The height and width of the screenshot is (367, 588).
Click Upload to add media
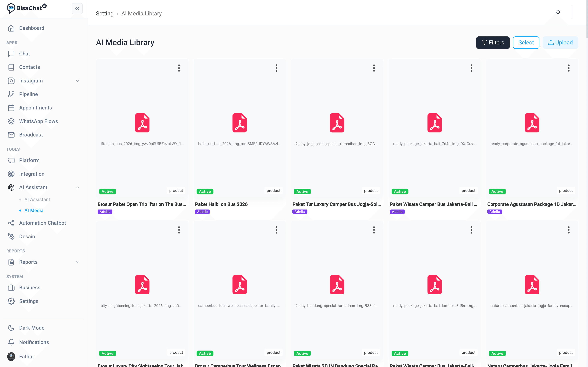coord(560,43)
